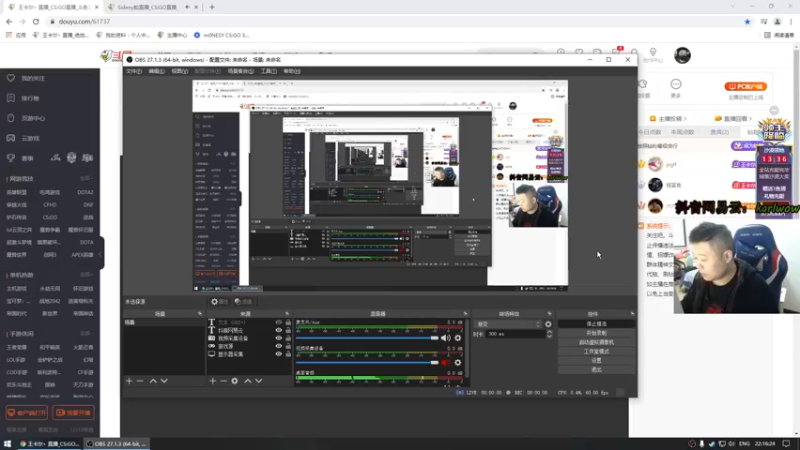Viewport: 800px width, 450px height.
Task: Open gear settings for the microphone mixer channel
Action: (458, 338)
